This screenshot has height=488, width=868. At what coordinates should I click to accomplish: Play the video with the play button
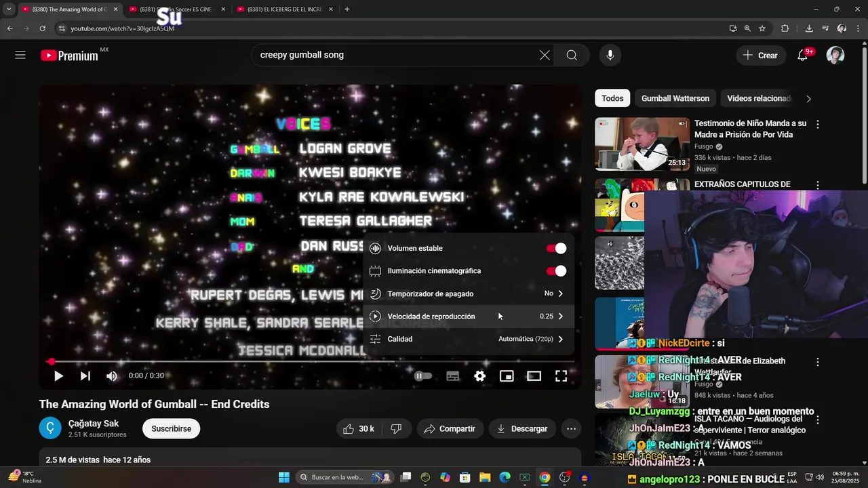click(58, 376)
